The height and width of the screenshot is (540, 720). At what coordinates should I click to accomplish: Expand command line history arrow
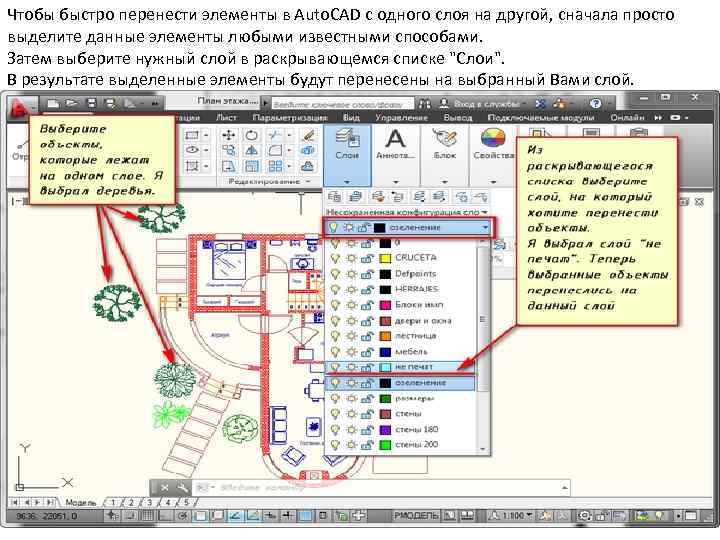(564, 488)
